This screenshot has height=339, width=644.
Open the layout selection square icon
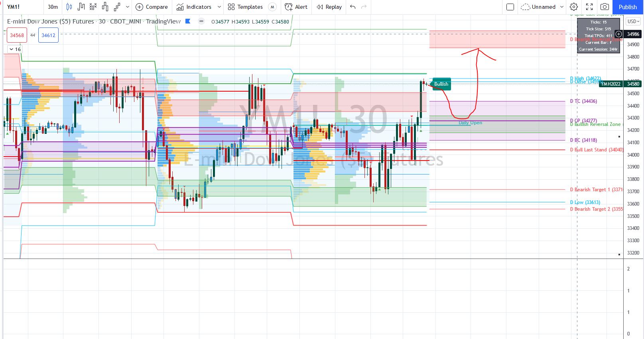(510, 7)
